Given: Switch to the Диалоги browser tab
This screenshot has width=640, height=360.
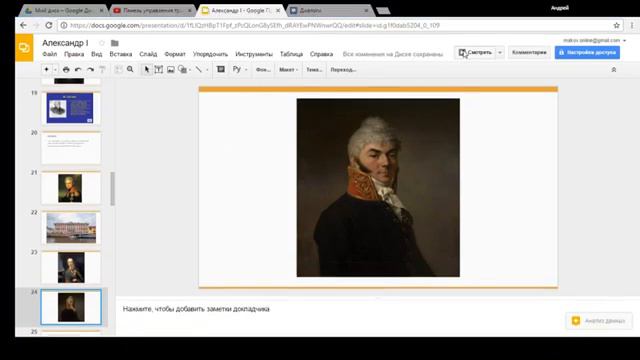Looking at the screenshot, I should [x=329, y=10].
